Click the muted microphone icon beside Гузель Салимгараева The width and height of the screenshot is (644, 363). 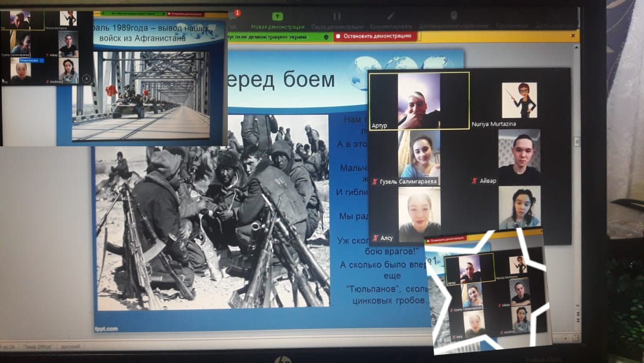[x=374, y=181]
